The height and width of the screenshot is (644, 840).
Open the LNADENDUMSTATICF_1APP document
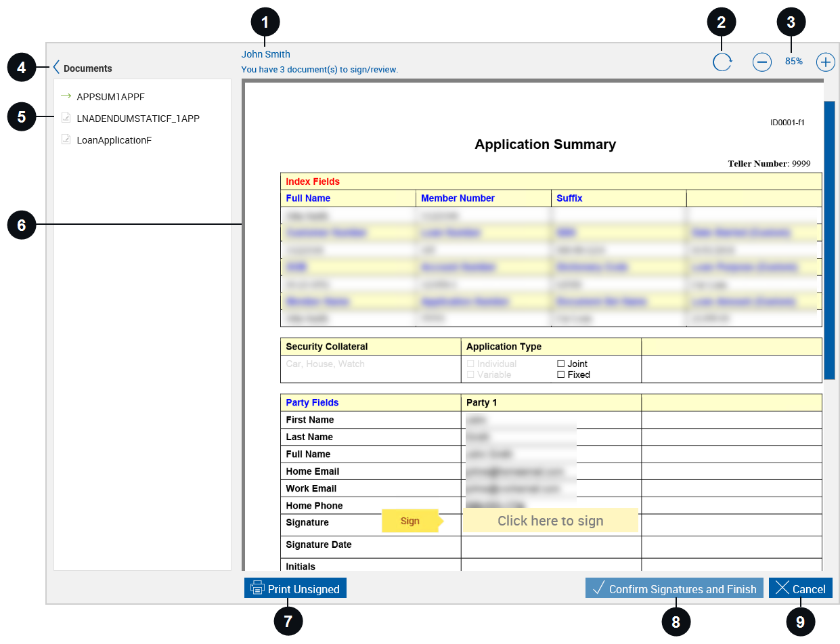[x=138, y=119]
